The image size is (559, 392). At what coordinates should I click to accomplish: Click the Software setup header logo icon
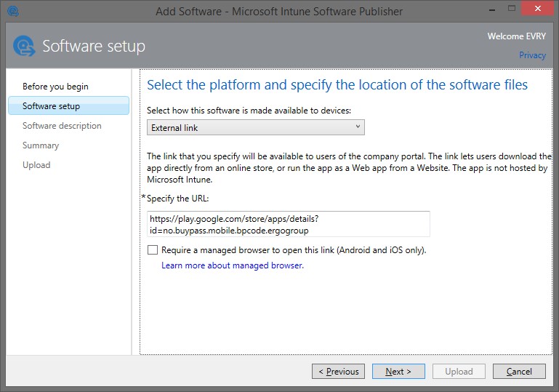point(24,46)
